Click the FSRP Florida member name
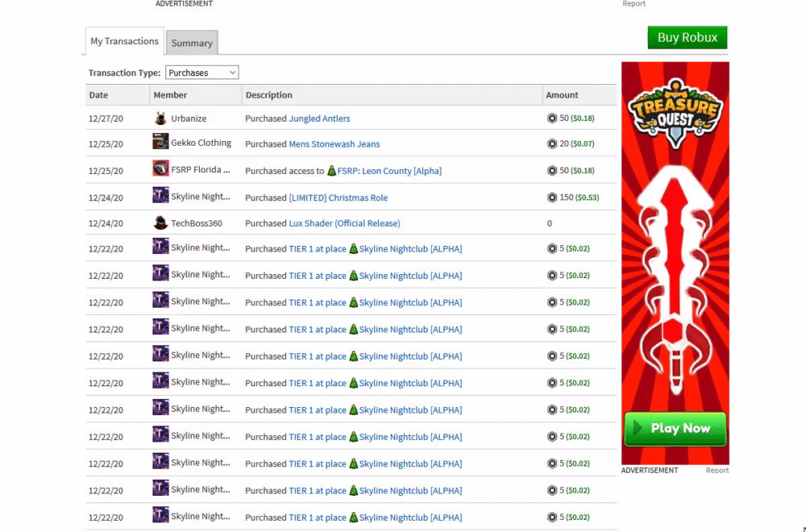 click(x=201, y=169)
